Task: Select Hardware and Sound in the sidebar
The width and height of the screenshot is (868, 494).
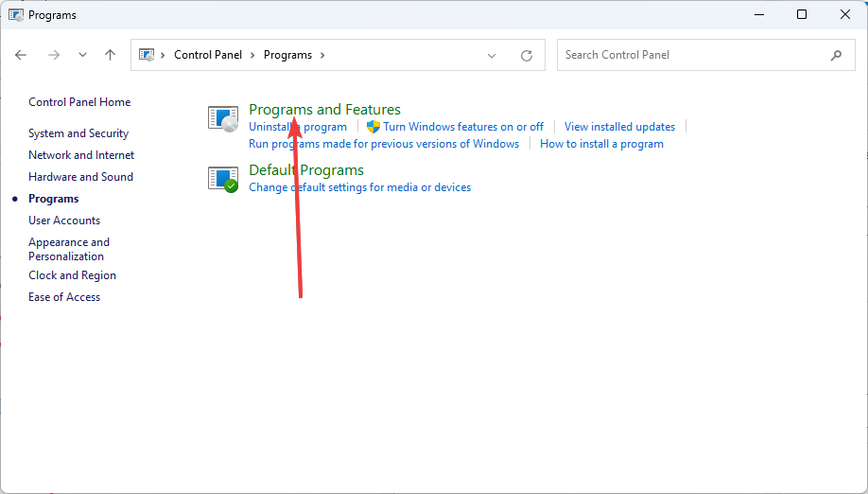Action: 80,177
